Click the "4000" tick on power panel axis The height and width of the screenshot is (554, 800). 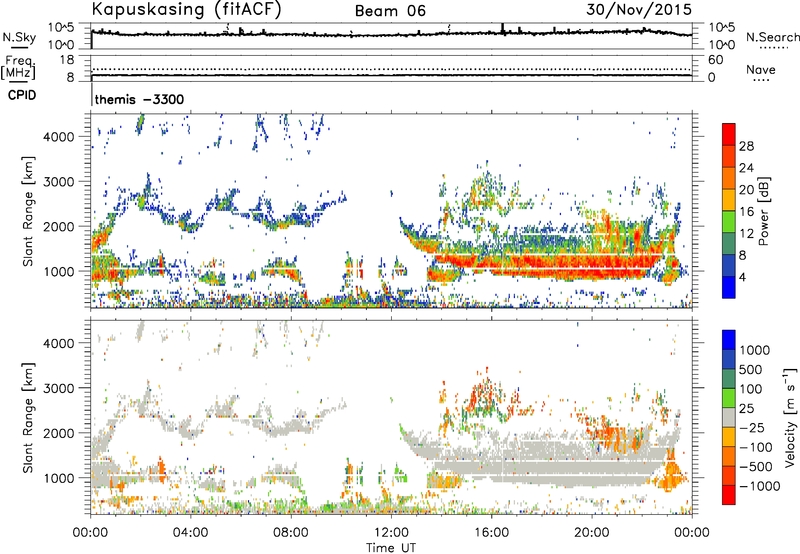click(59, 137)
